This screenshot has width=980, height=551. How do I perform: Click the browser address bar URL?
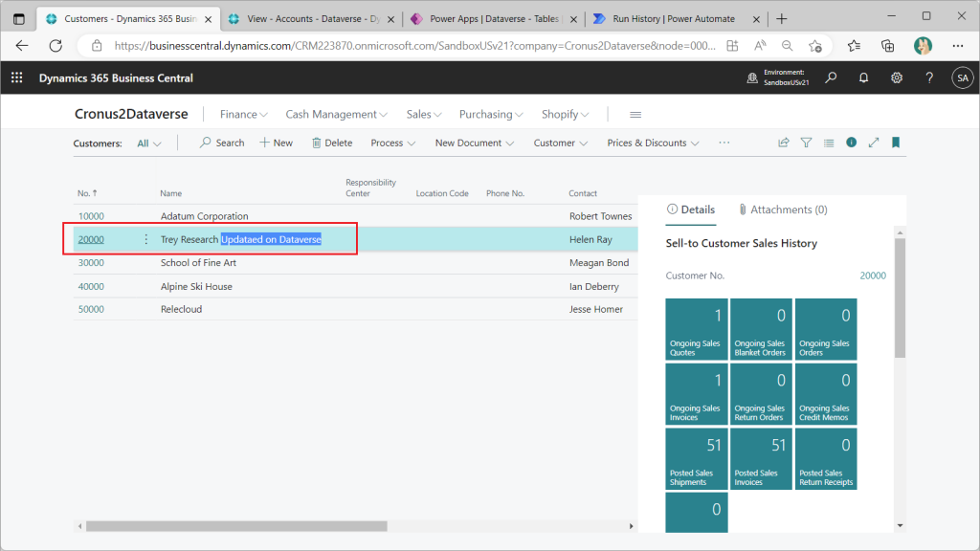pos(415,46)
